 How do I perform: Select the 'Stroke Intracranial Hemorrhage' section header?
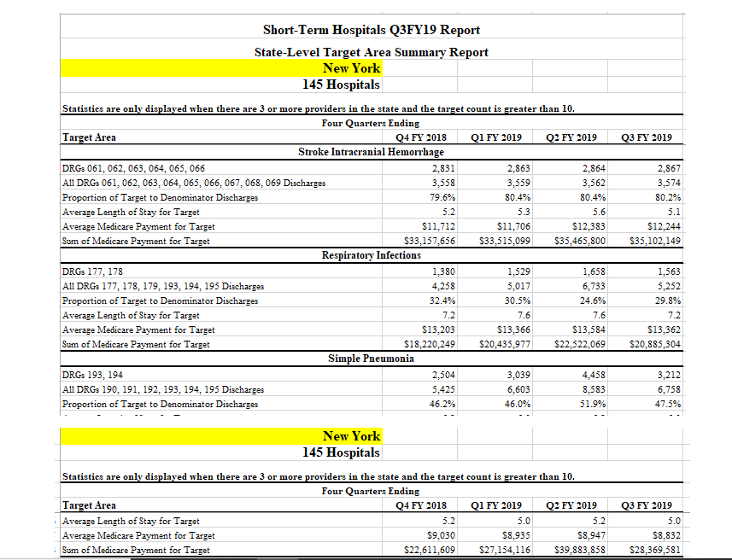[372, 152]
